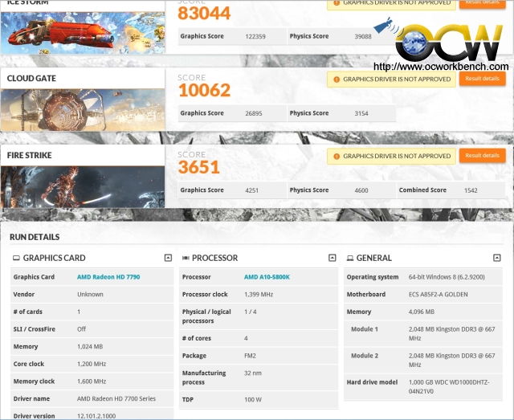Click the Fire Strike score 3651

tap(199, 167)
